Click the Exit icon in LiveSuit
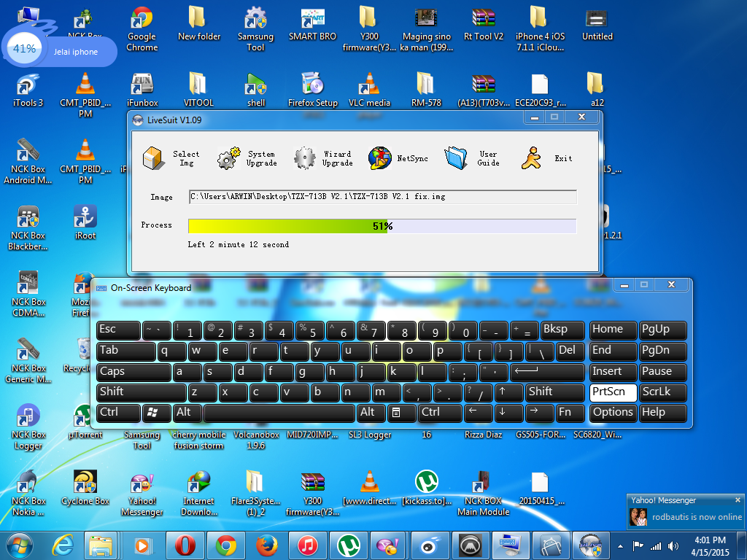This screenshot has height=560, width=747. pos(531,158)
